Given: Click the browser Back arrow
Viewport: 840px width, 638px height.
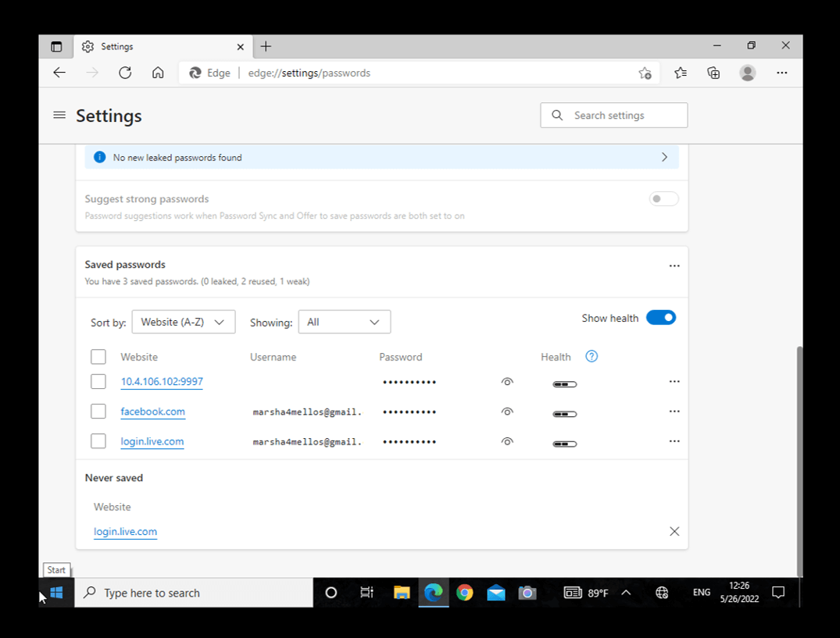Looking at the screenshot, I should (x=59, y=73).
